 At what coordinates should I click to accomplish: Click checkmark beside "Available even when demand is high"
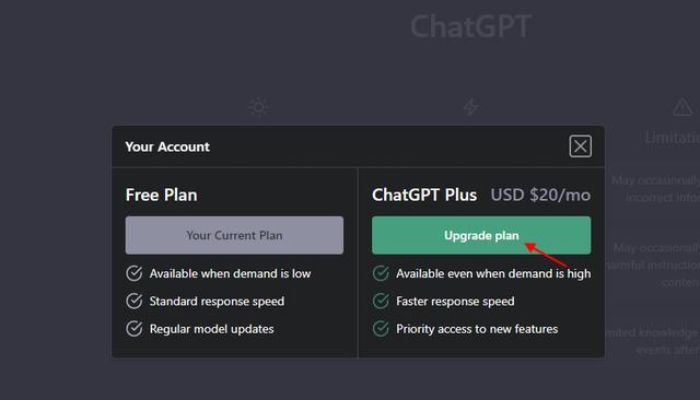point(381,274)
